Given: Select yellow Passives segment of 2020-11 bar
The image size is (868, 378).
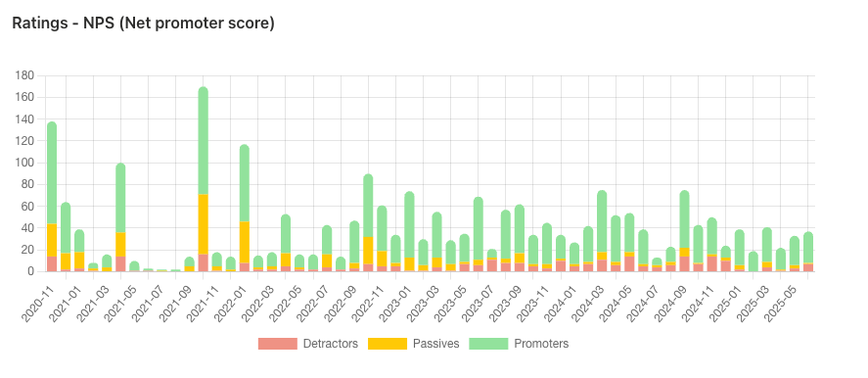Looking at the screenshot, I should [52, 240].
